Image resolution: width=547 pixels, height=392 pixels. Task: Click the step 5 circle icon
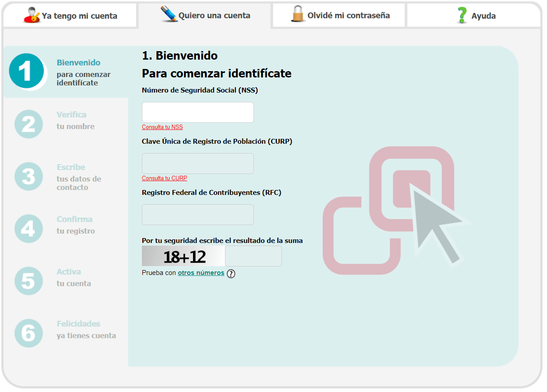click(x=28, y=281)
